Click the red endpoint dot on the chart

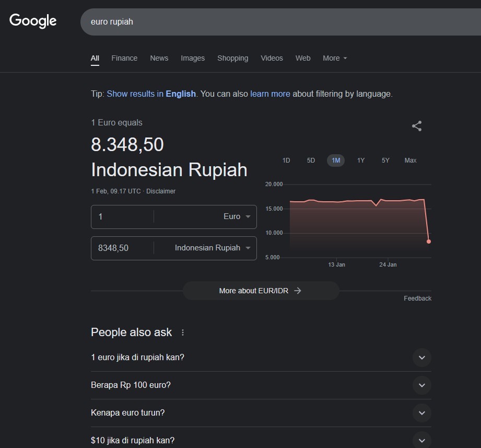pos(429,242)
